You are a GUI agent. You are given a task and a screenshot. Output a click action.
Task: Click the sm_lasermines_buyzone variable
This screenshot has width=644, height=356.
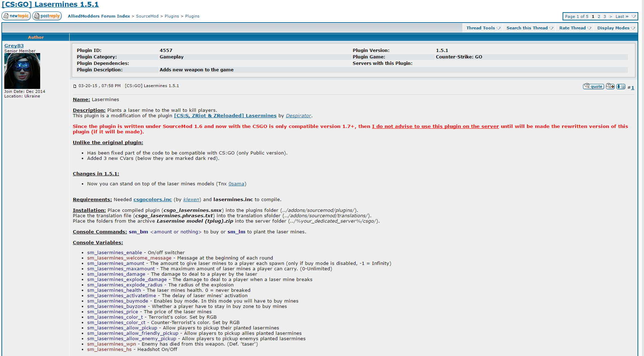117,306
